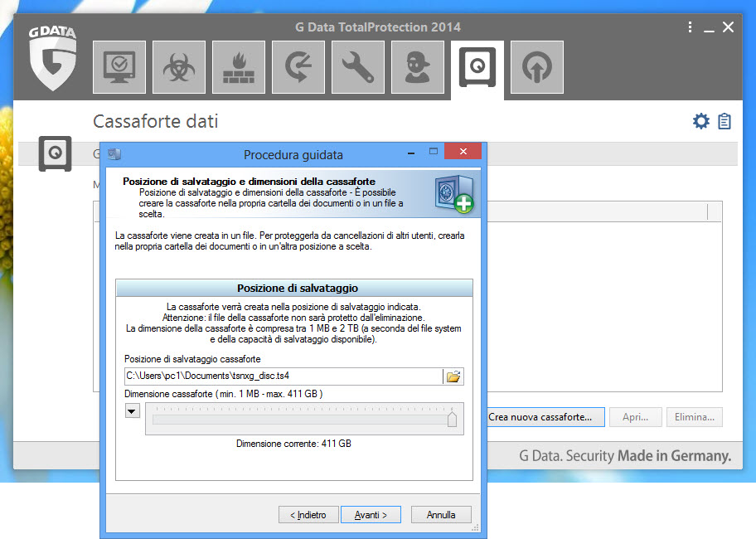The height and width of the screenshot is (539, 756).
Task: Click the safe icon beside Cassaforte dati
Action: pos(55,153)
